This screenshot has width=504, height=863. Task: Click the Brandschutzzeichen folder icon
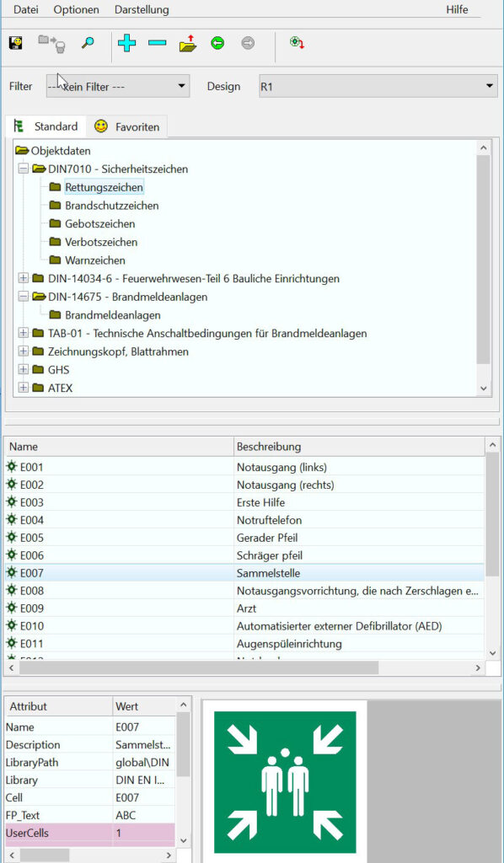click(x=55, y=206)
